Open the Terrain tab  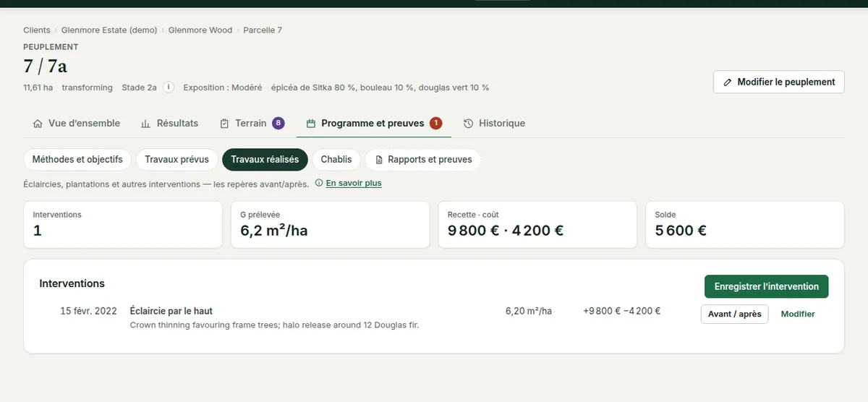[252, 124]
